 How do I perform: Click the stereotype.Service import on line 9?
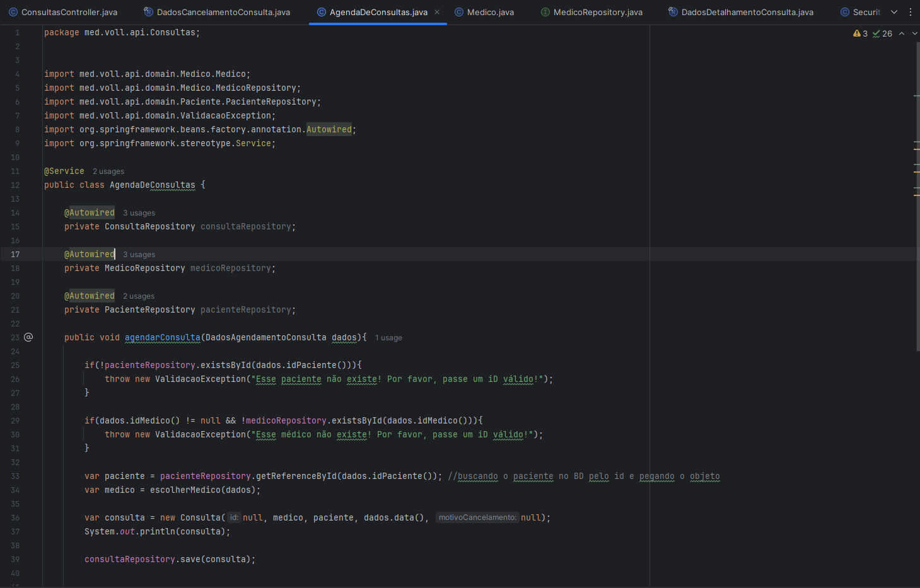160,143
